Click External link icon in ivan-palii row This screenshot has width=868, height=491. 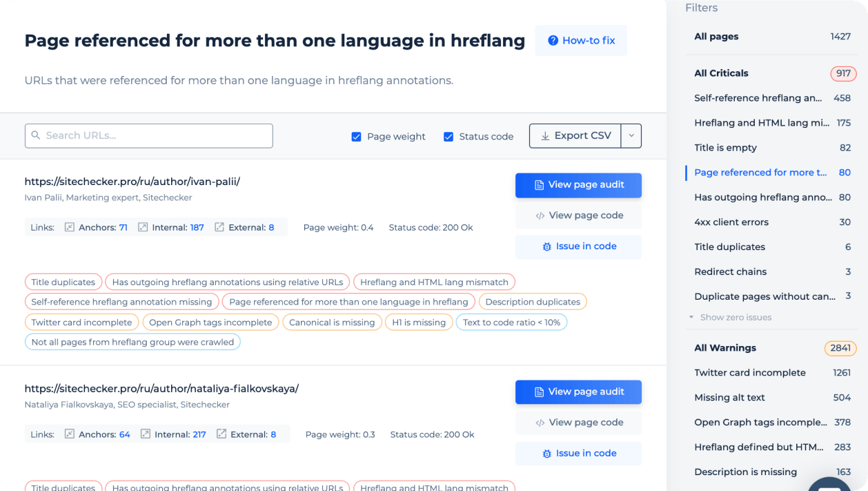(x=219, y=227)
